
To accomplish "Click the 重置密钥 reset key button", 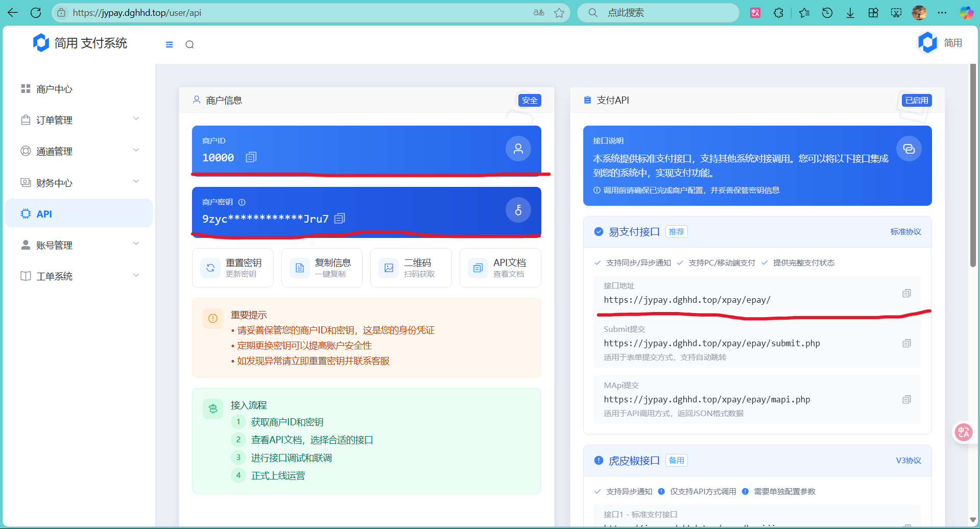I will pyautogui.click(x=232, y=267).
